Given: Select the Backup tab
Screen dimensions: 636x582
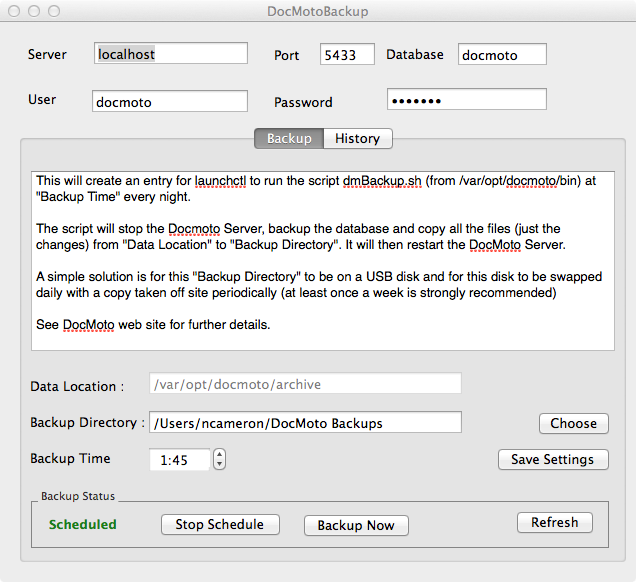Looking at the screenshot, I should (289, 139).
